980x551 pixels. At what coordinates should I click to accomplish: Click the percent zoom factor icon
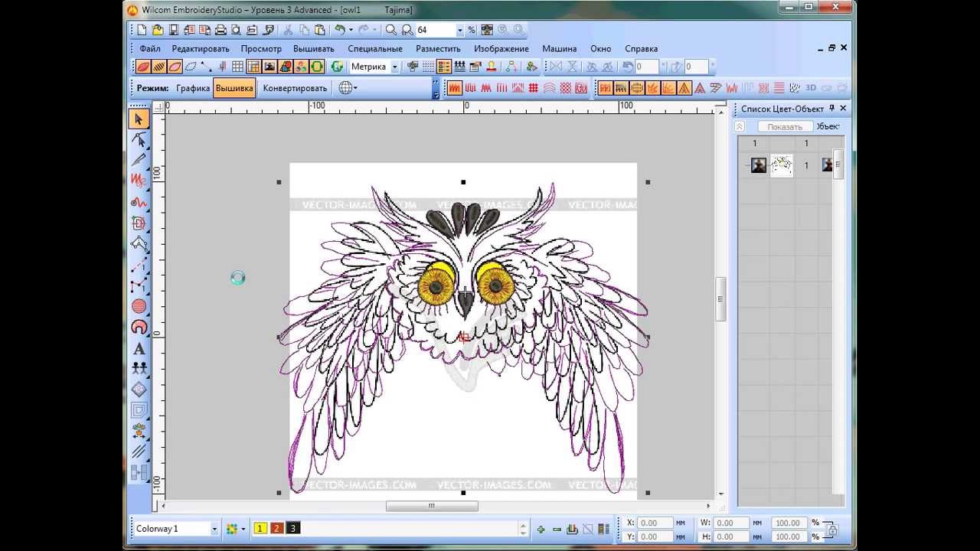[472, 30]
